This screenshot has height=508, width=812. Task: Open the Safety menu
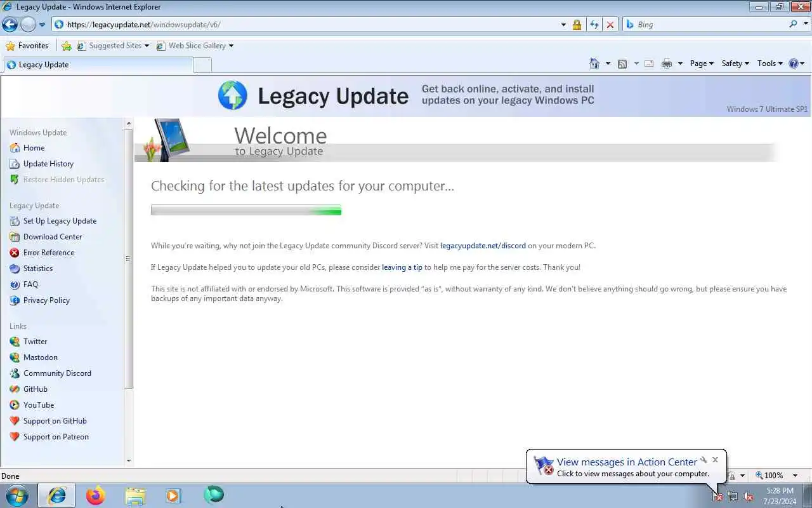(735, 63)
